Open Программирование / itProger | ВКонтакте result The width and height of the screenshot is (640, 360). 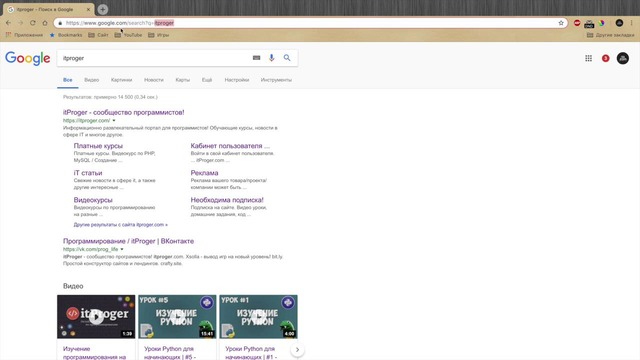click(x=129, y=241)
